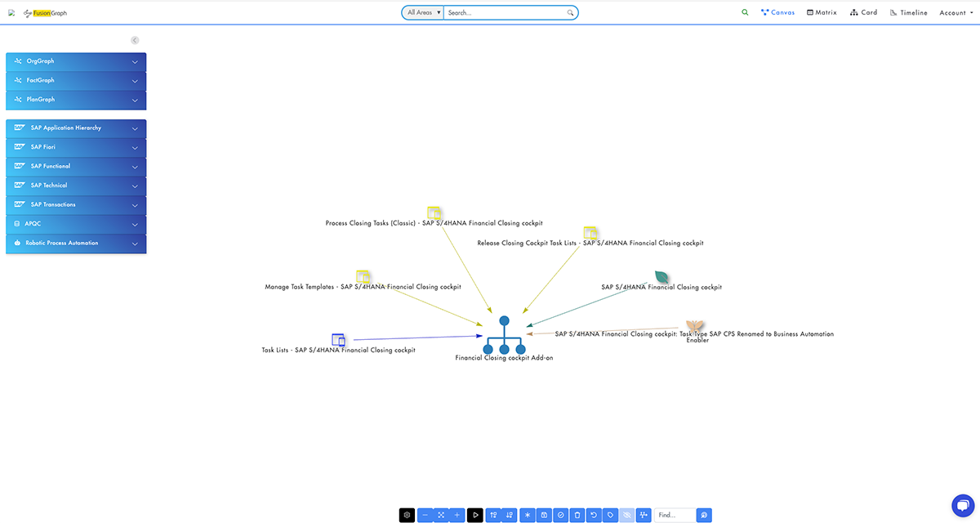Click the asterisk icon in bottom toolbar
This screenshot has height=523, width=980.
pos(528,515)
